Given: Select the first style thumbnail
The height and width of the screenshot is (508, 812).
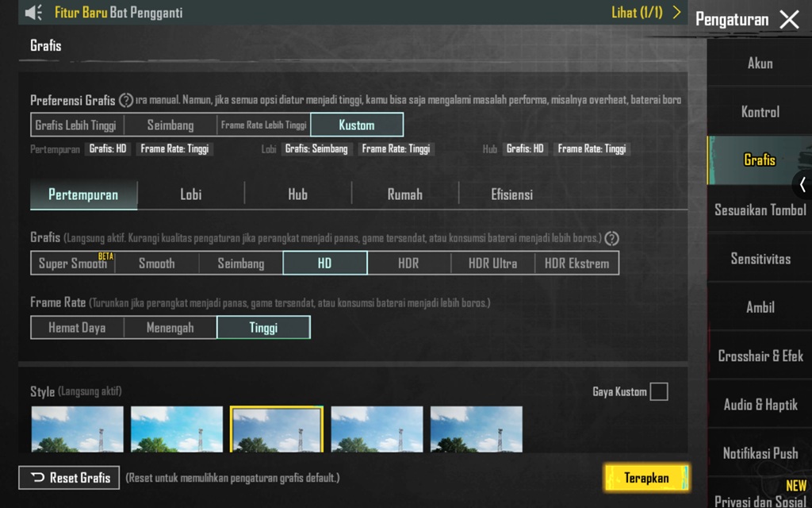Looking at the screenshot, I should point(78,429).
